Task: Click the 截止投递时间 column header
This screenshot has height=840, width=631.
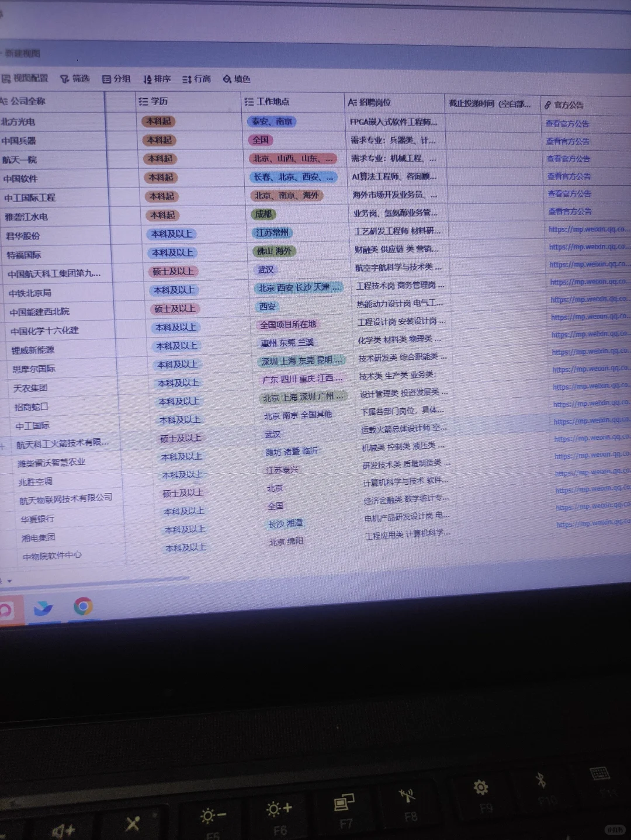Action: coord(490,103)
